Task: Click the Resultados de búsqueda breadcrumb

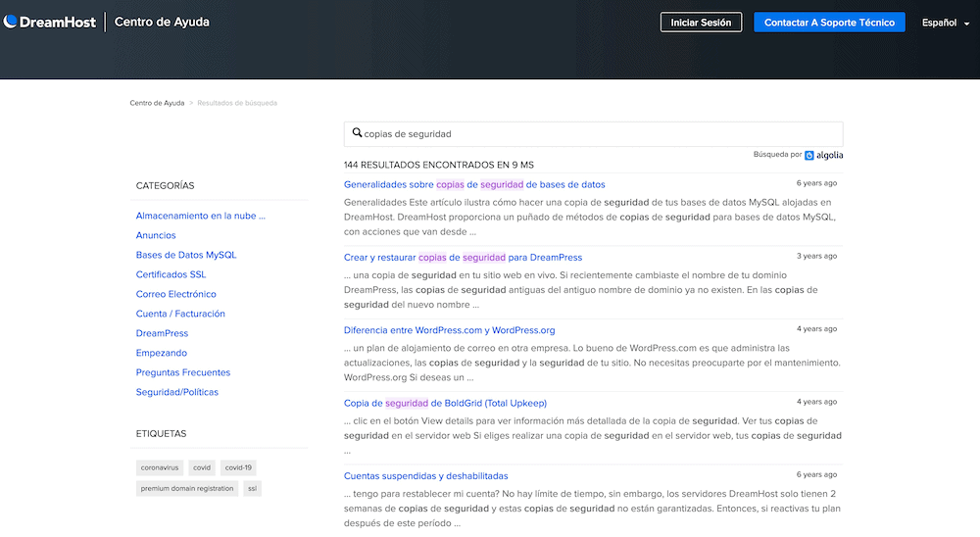Action: tap(237, 103)
